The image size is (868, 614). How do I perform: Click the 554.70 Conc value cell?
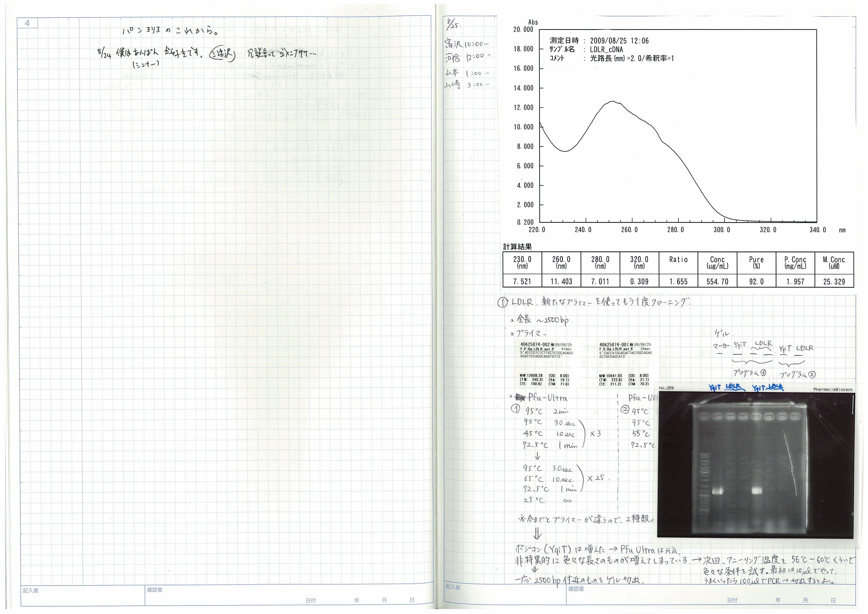tap(717, 282)
